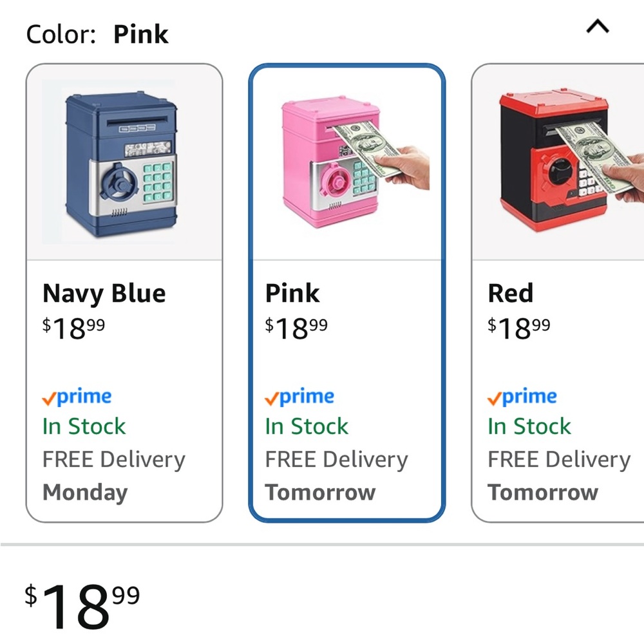
Task: Click the "Navy Blue" label text
Action: click(x=104, y=294)
